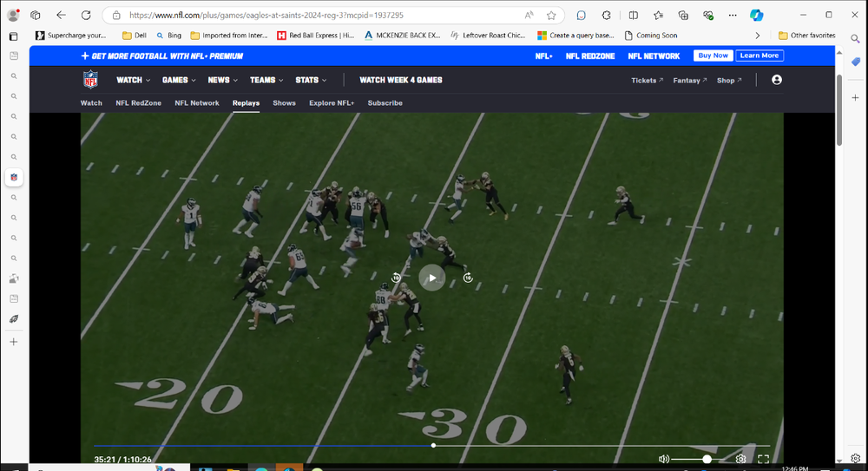Image resolution: width=868 pixels, height=471 pixels.
Task: Expand the Teams dropdown menu
Action: click(266, 80)
